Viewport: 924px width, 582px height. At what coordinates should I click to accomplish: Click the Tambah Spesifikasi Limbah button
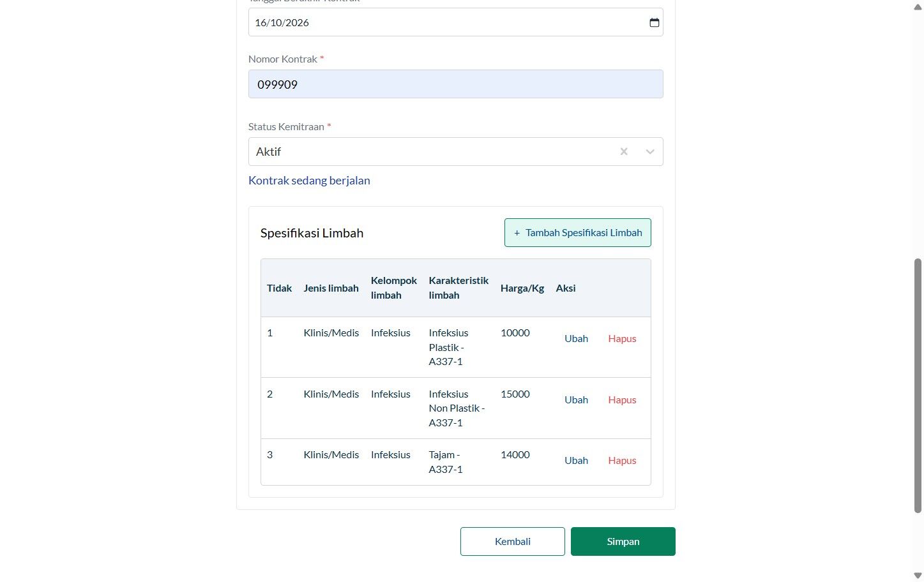pos(578,233)
